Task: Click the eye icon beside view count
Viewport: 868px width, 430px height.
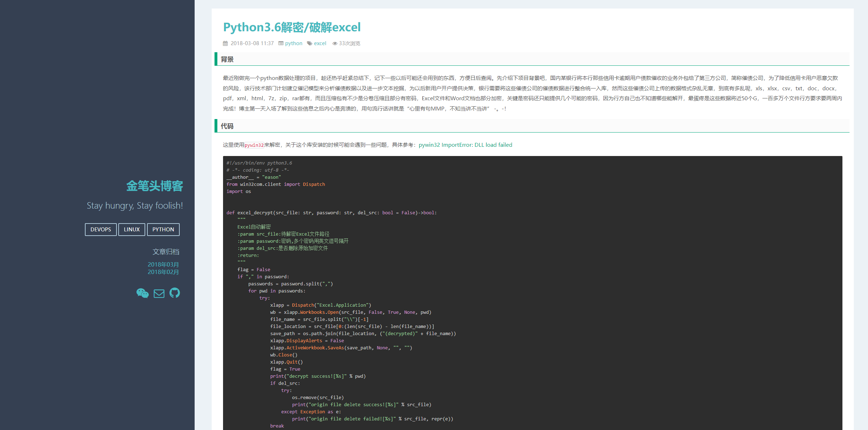Action: pos(335,43)
